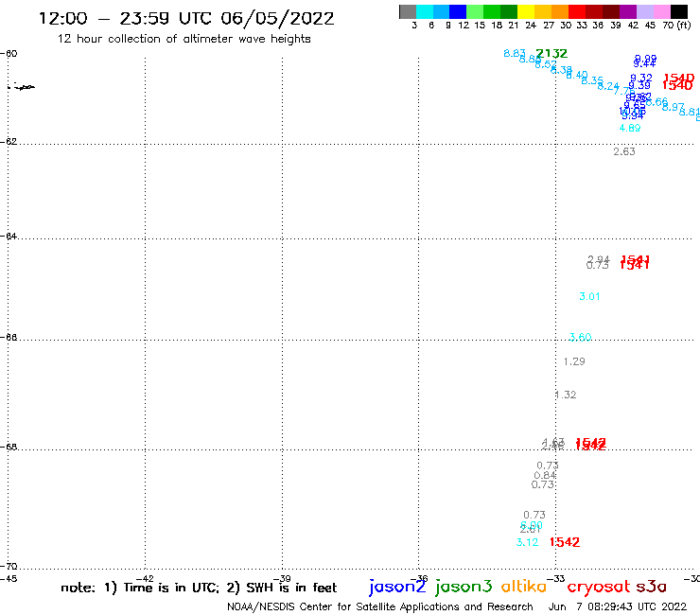Pick the yellow 24 ft legend swatch

point(526,11)
